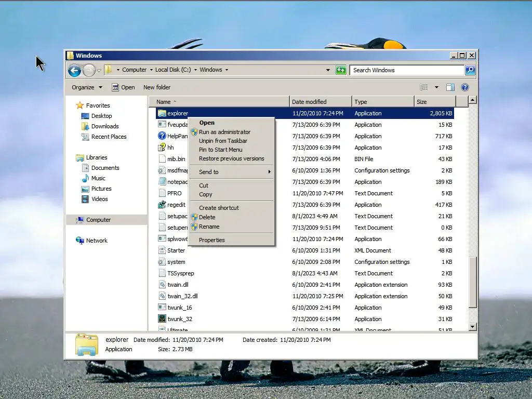This screenshot has height=399, width=532.
Task: Toggle the preview pane icon
Action: click(x=450, y=87)
